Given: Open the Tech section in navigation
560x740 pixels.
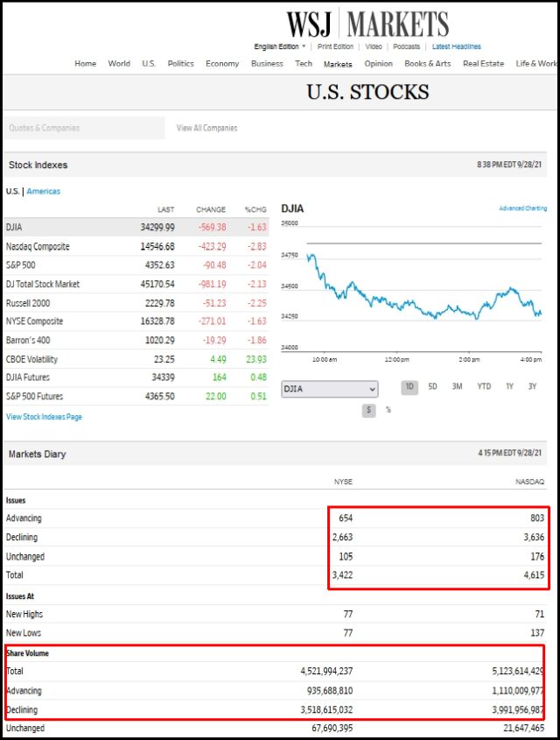Looking at the screenshot, I should point(304,64).
